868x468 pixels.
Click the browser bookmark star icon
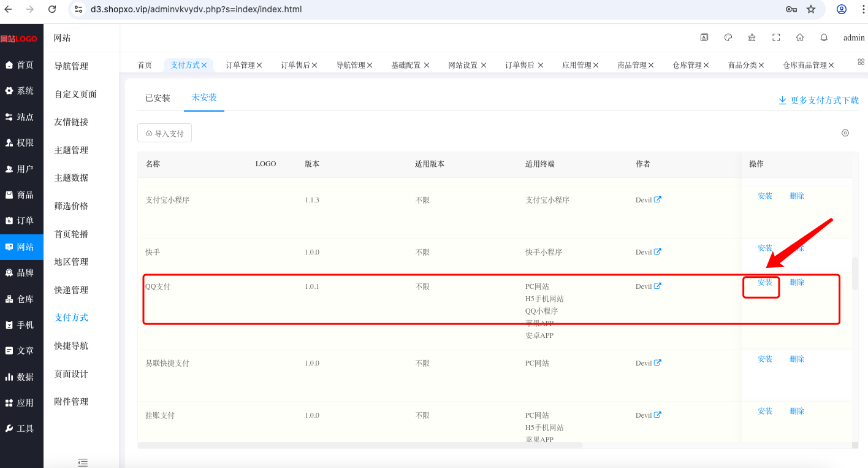811,9
